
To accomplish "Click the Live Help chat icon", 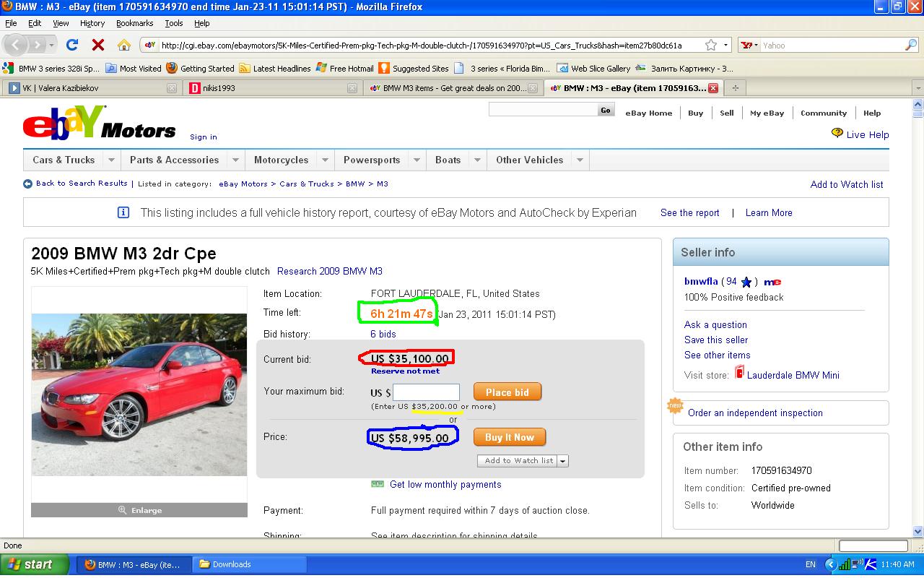I will (x=837, y=134).
